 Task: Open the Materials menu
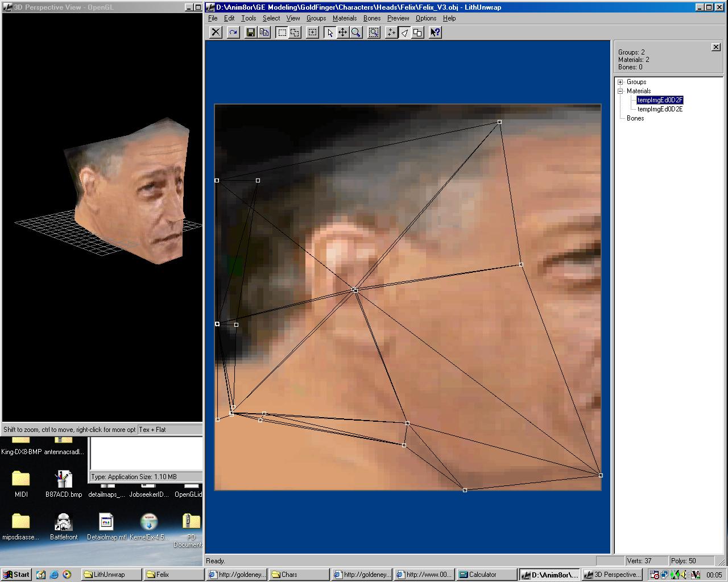(x=344, y=18)
